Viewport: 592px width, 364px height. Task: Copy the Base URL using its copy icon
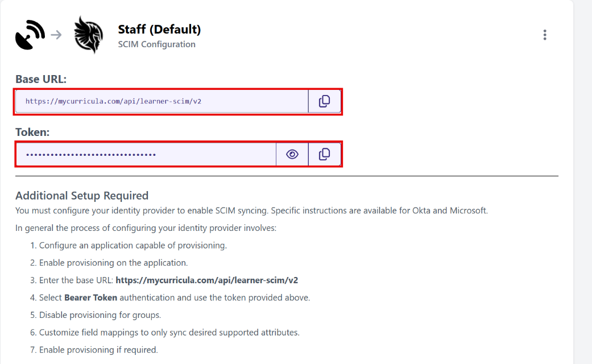tap(325, 101)
